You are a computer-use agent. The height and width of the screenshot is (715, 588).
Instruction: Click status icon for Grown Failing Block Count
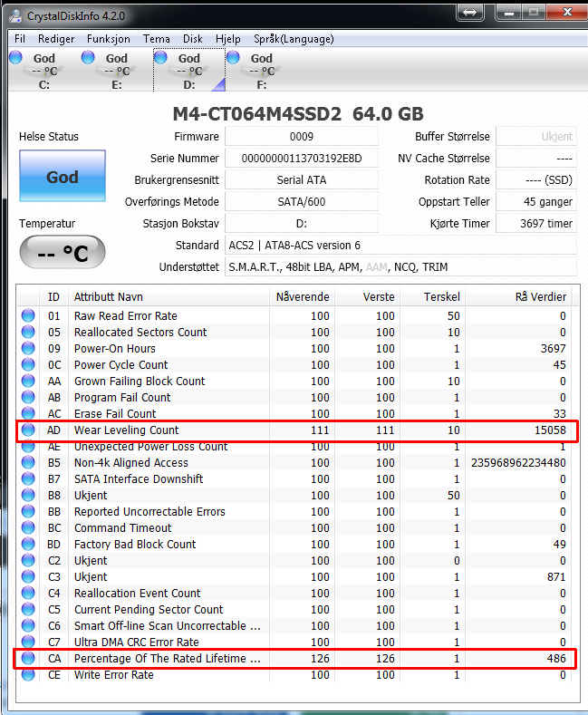28,381
